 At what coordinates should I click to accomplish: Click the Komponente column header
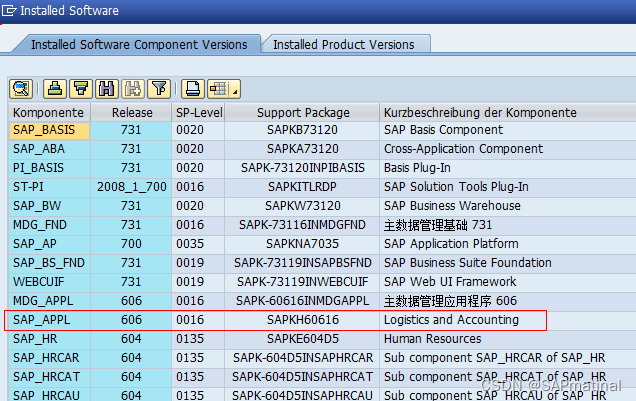coord(48,112)
